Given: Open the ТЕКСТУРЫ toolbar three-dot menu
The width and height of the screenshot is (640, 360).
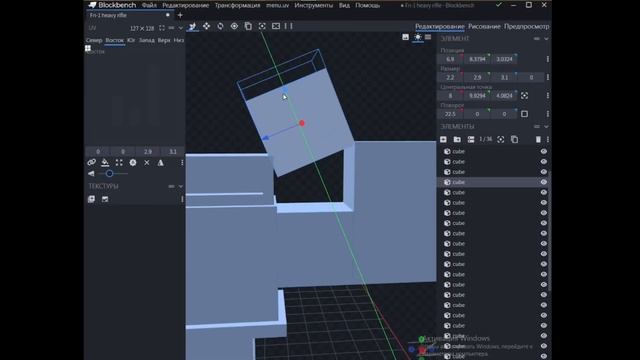Looking at the screenshot, I should click(182, 199).
